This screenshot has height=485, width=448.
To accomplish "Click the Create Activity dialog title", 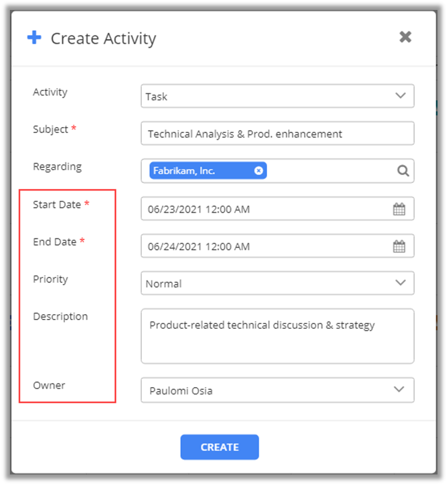I will 103,38.
